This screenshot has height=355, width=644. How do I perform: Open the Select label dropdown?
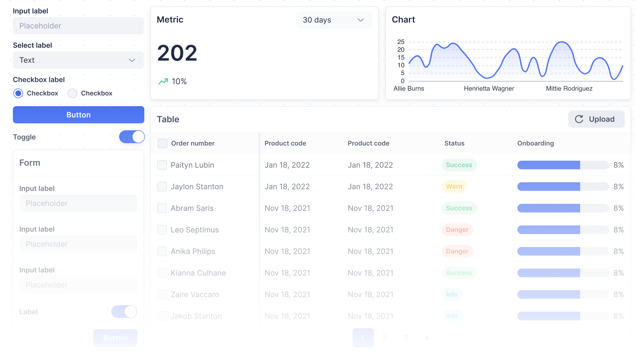coord(78,60)
